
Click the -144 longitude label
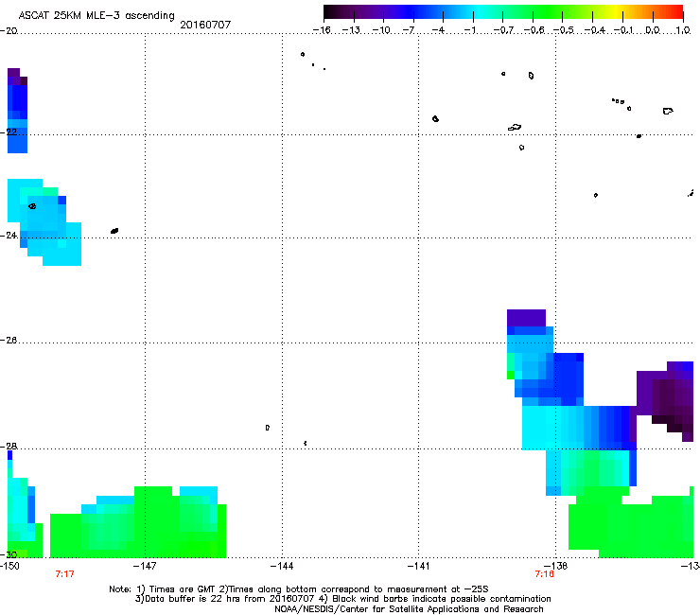point(282,566)
